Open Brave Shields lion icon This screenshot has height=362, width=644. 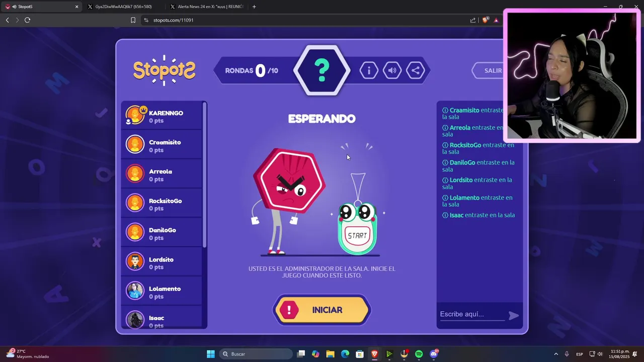[x=485, y=20]
